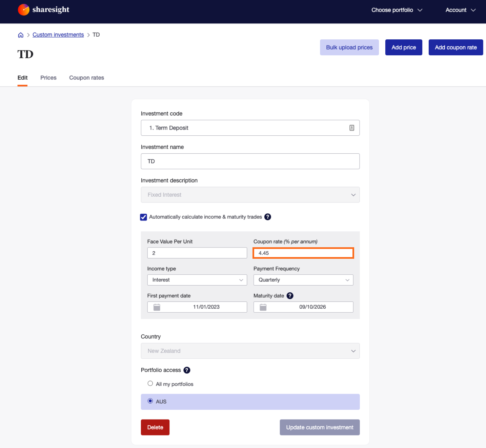
Task: Open the Account menu
Action: [x=461, y=10]
